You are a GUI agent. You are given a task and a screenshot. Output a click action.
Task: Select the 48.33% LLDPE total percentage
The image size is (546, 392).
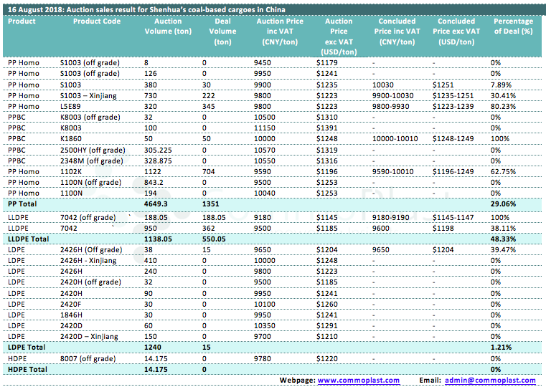(x=505, y=237)
